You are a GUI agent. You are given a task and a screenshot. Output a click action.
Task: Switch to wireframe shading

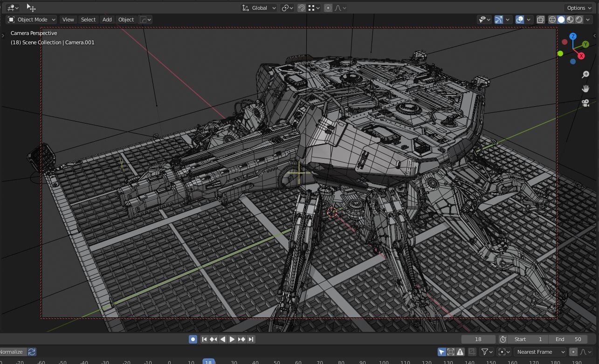[552, 20]
